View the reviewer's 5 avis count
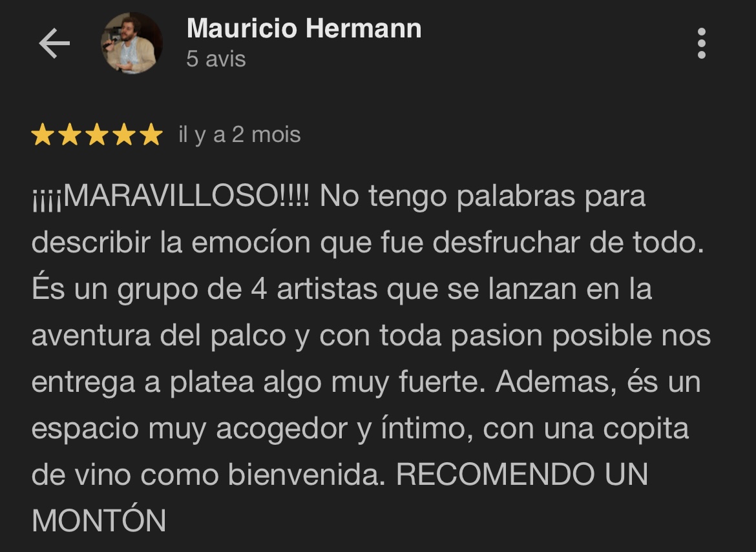 pyautogui.click(x=216, y=59)
